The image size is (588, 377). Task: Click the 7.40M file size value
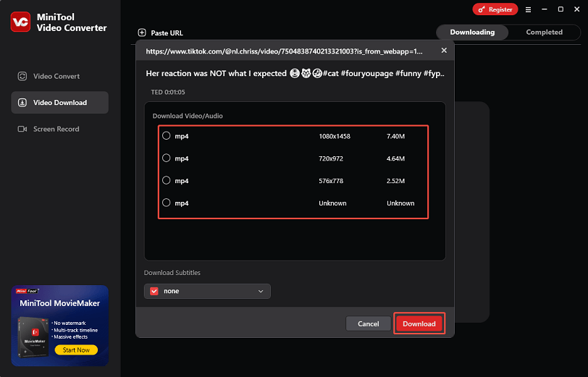[395, 136]
